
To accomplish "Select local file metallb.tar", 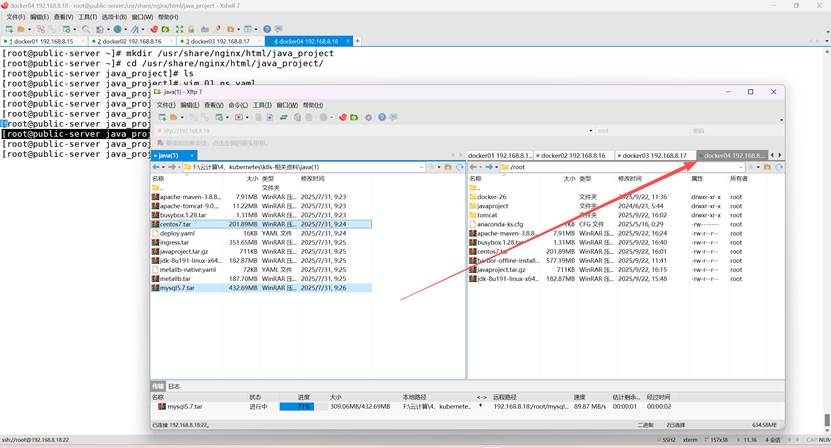I will [x=175, y=279].
